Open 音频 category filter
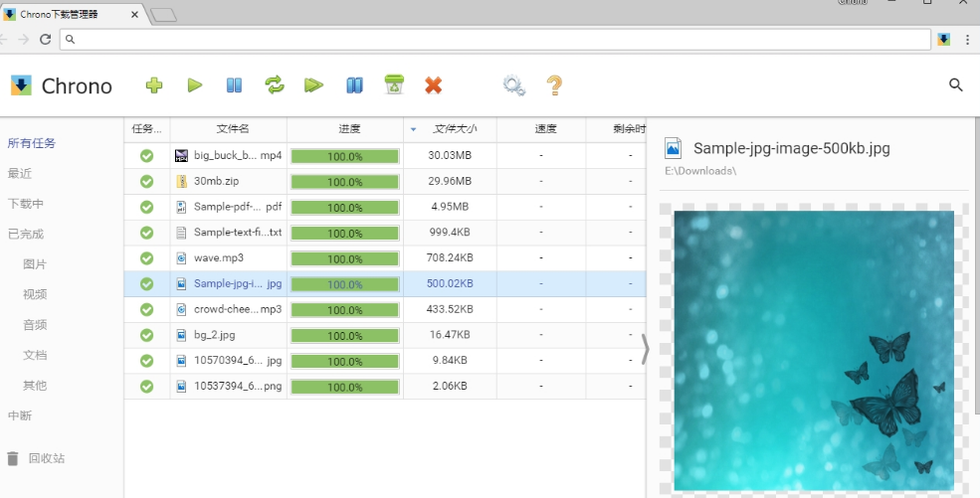980x498 pixels. click(35, 324)
